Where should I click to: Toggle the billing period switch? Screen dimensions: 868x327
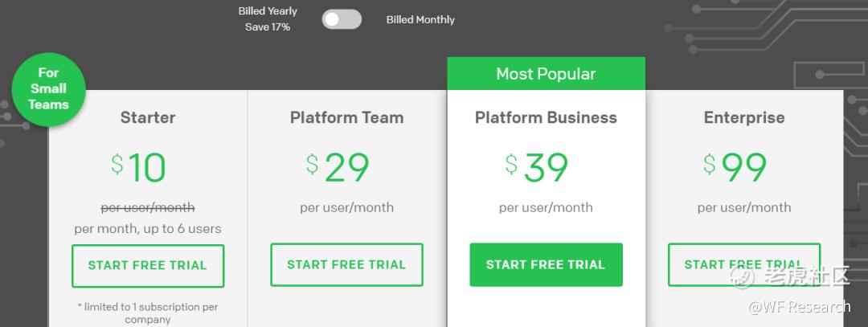(342, 19)
